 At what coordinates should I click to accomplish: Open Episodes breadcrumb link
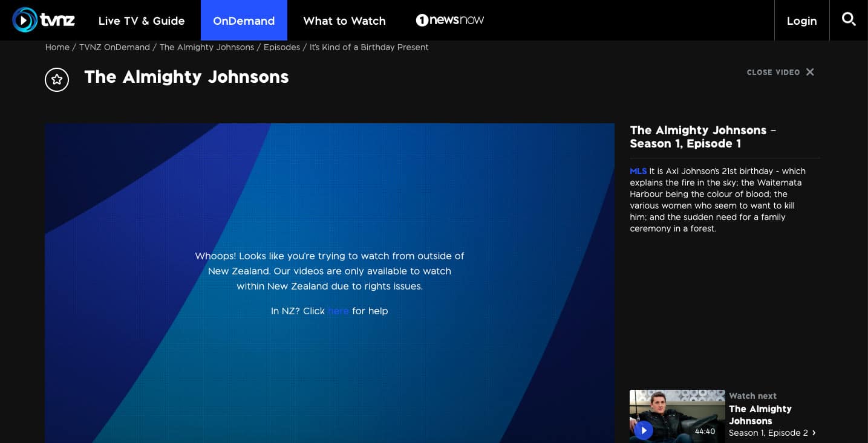(x=282, y=47)
